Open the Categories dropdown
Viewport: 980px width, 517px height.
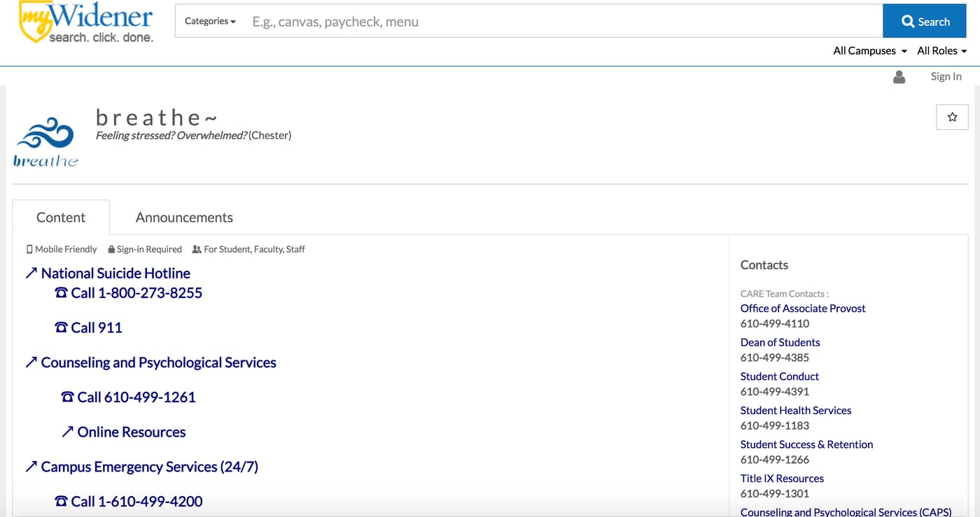point(210,22)
